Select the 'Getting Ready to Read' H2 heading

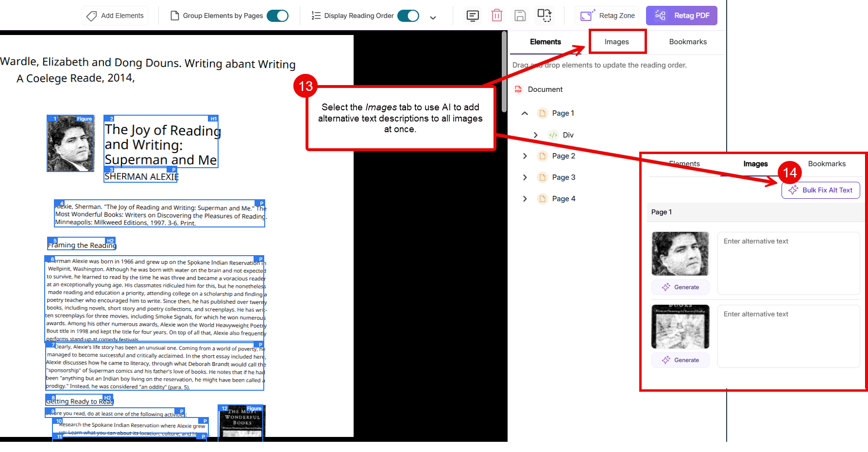pyautogui.click(x=80, y=400)
